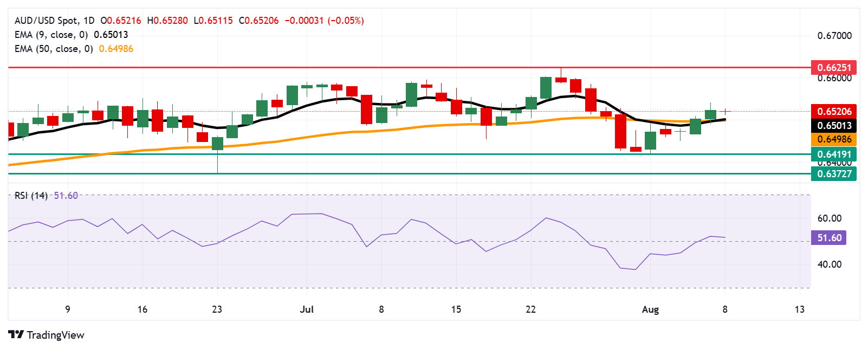Click the purple 51.60 RSI value tag
Screen dimensions: 868x349
[x=829, y=238]
